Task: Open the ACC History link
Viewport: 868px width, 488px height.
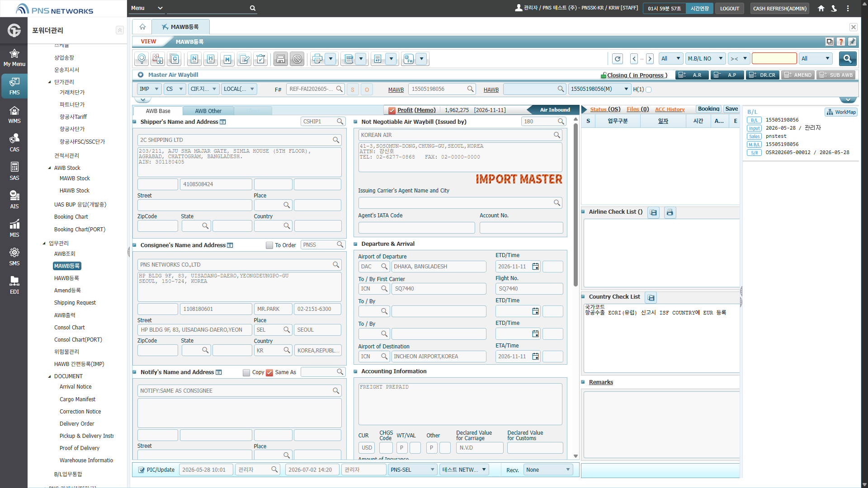Action: (670, 109)
